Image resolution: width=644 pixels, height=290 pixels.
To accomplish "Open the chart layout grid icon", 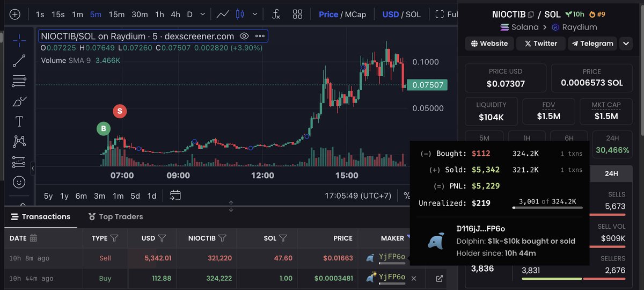I will coord(298,15).
